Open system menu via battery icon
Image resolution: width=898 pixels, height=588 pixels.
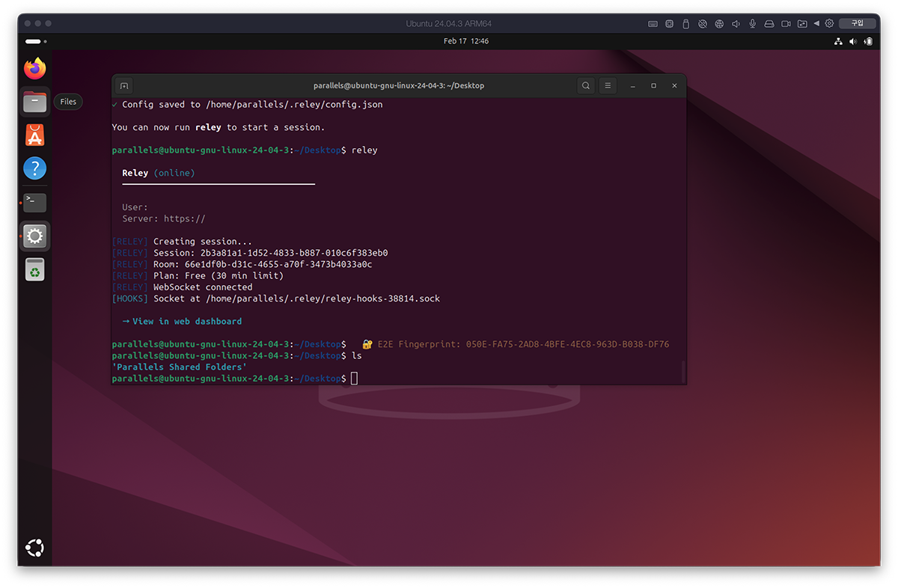pyautogui.click(x=868, y=41)
